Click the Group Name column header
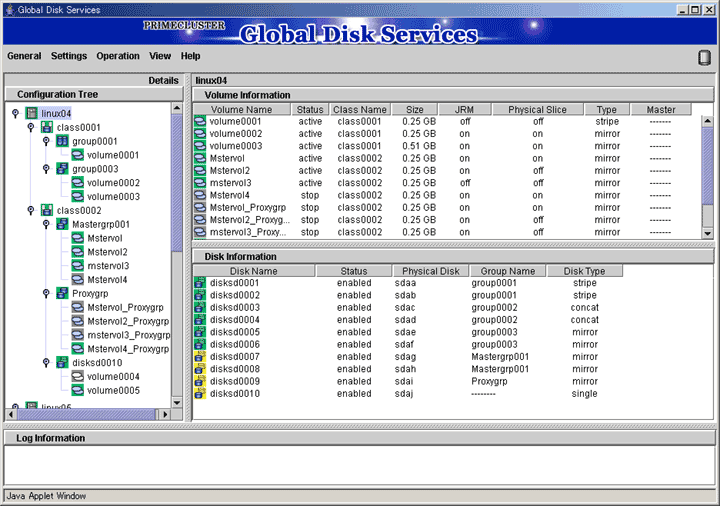 (x=508, y=271)
